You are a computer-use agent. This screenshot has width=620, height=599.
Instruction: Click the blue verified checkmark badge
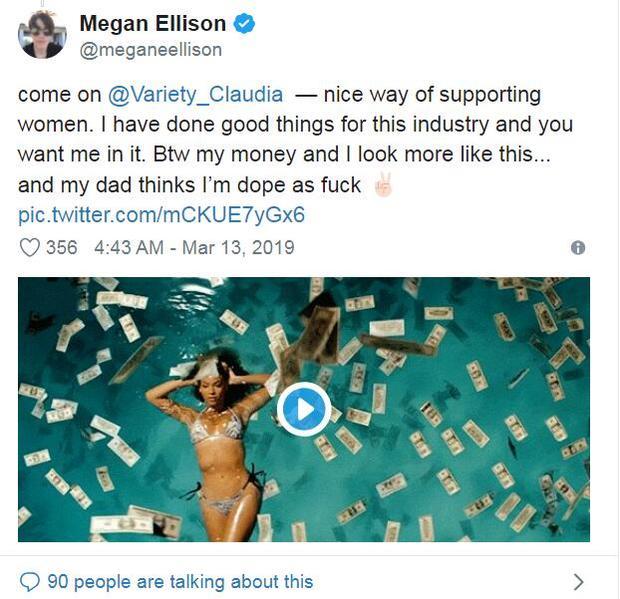pos(244,23)
